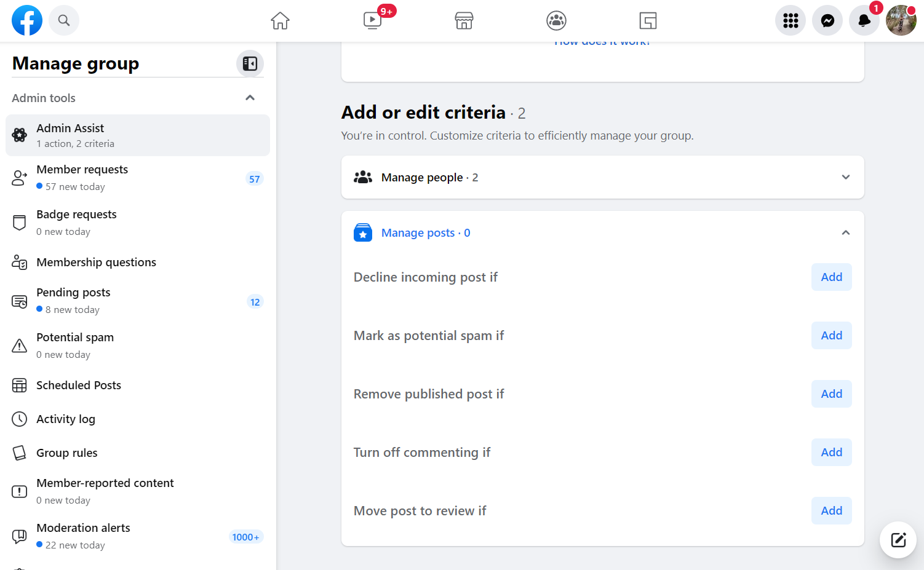Collapse the Admin tools section

pos(250,97)
